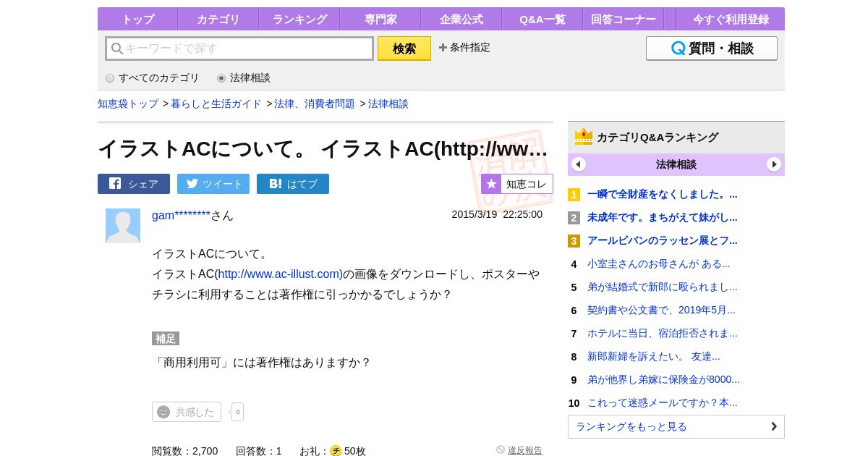Add question to 知恵コレ
868x456 pixels.
[x=517, y=184]
